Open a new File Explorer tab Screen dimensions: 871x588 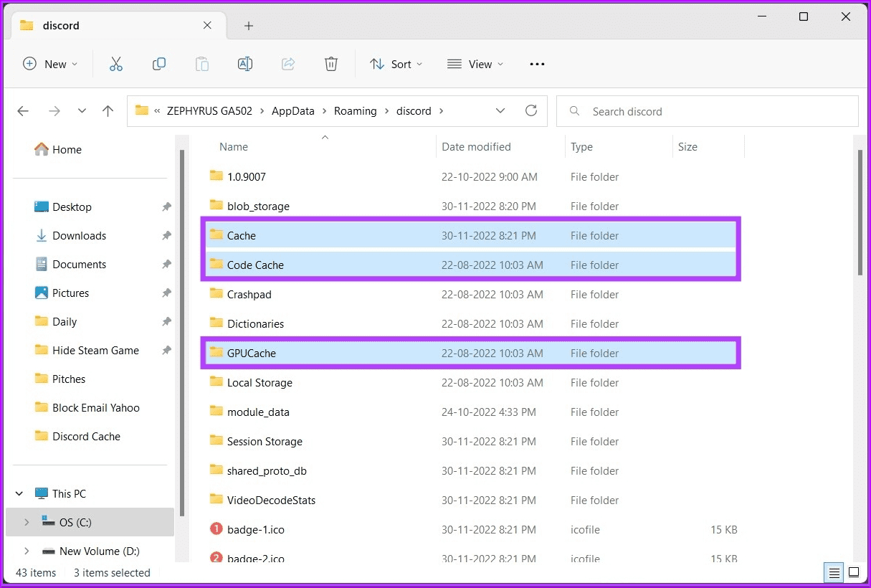(248, 25)
